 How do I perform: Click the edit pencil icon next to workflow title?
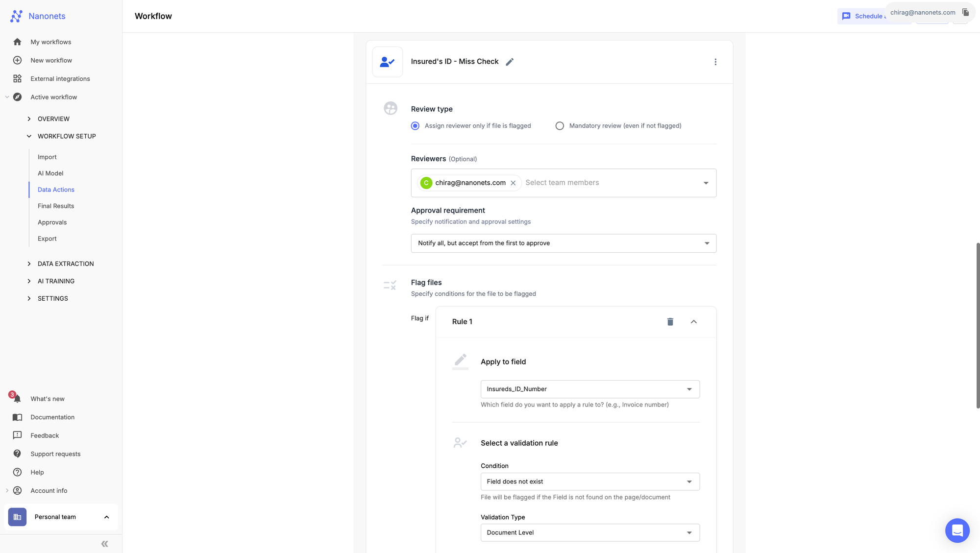point(510,62)
